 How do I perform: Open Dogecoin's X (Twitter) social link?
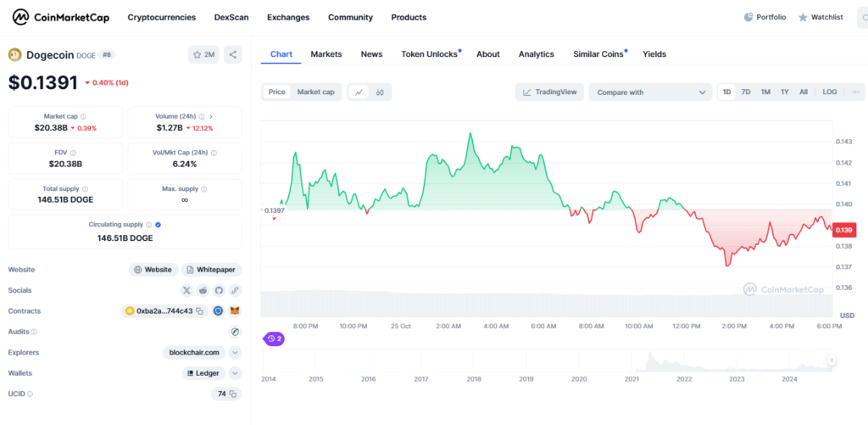click(x=186, y=290)
